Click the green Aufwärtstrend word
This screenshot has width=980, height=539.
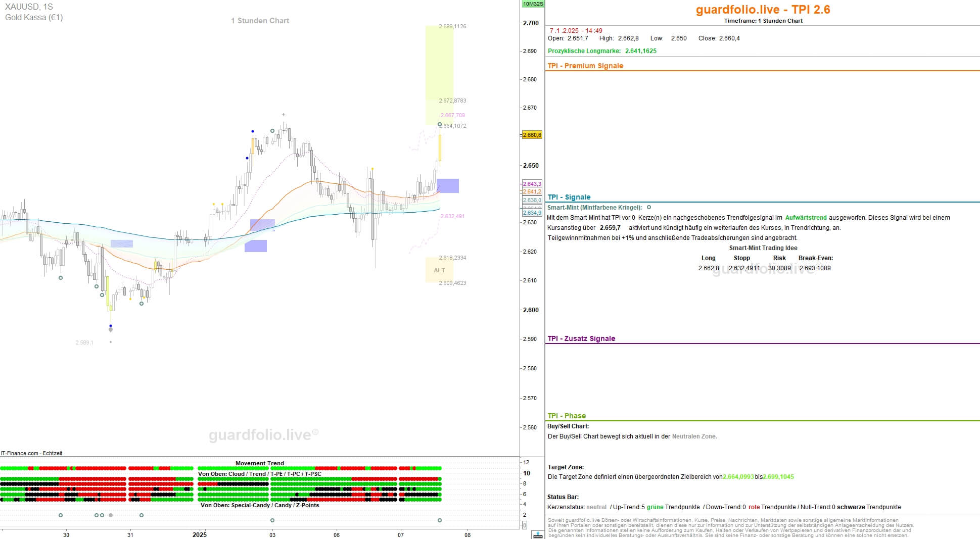pyautogui.click(x=806, y=218)
